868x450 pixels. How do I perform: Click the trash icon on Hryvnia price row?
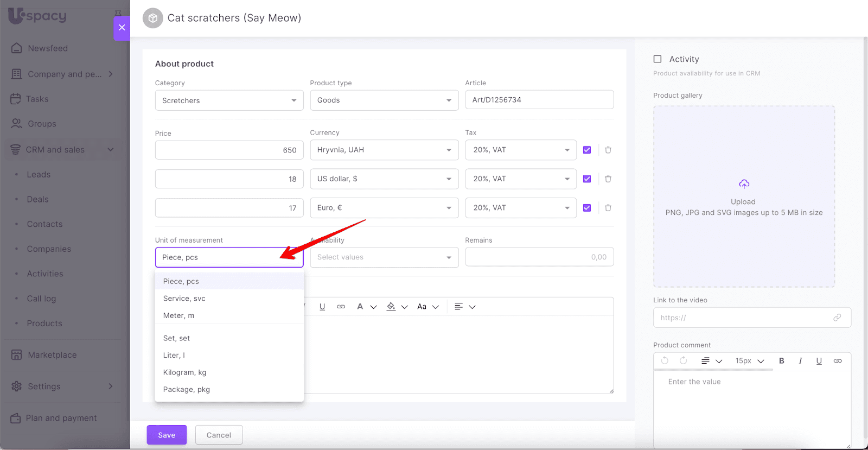[608, 150]
